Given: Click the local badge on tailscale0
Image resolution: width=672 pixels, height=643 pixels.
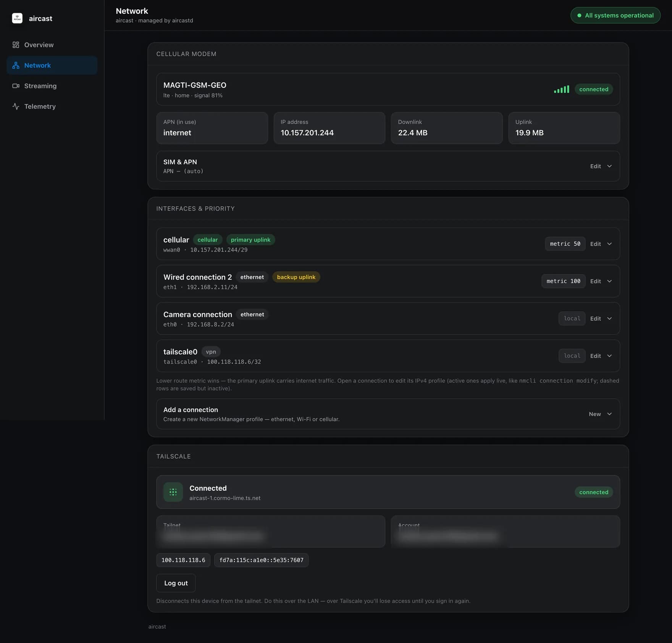Looking at the screenshot, I should click(x=572, y=356).
